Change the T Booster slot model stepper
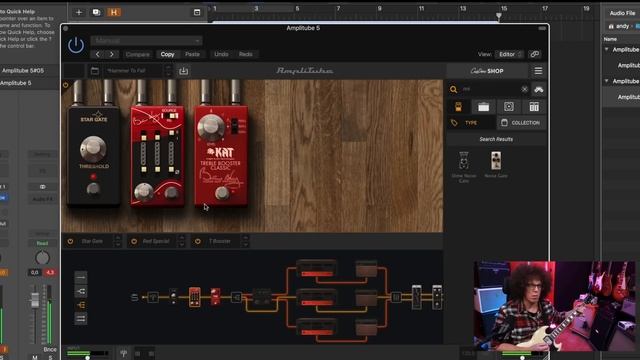This screenshot has height=360, width=640. pos(245,241)
